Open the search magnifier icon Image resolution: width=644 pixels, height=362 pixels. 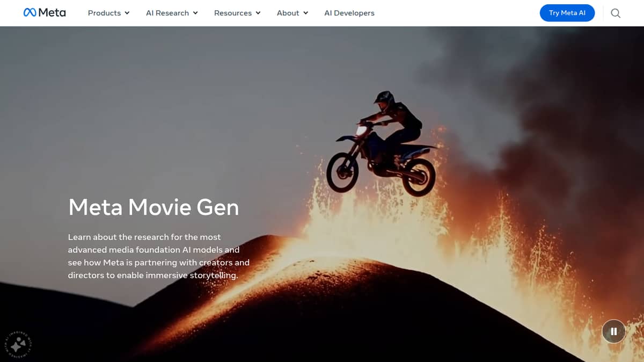(x=616, y=13)
